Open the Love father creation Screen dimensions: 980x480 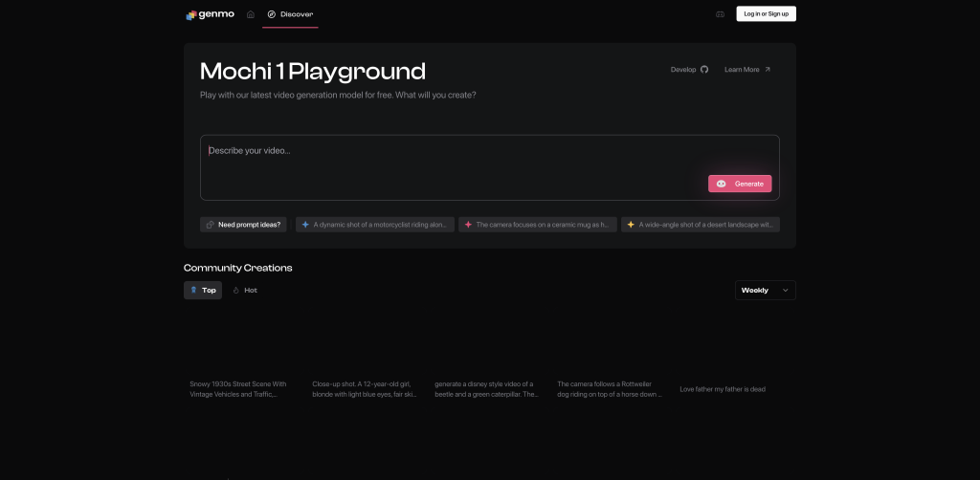pos(723,389)
